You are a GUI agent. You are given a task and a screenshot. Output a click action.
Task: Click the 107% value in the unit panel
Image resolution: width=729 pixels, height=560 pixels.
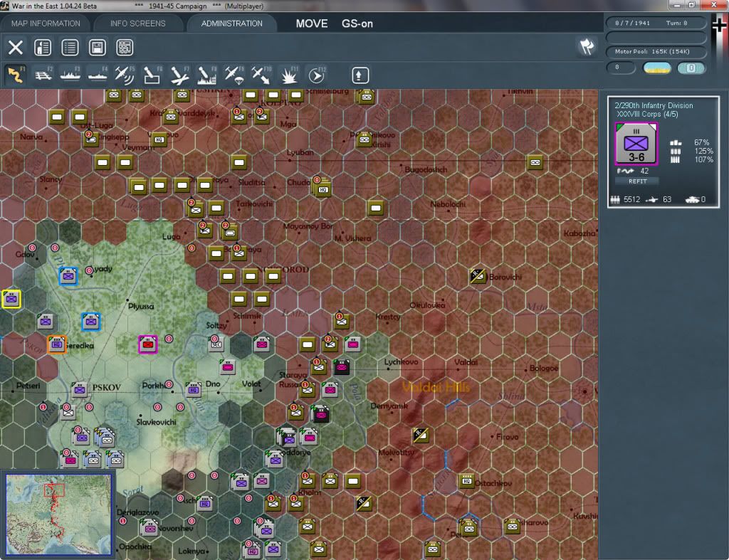(x=703, y=159)
